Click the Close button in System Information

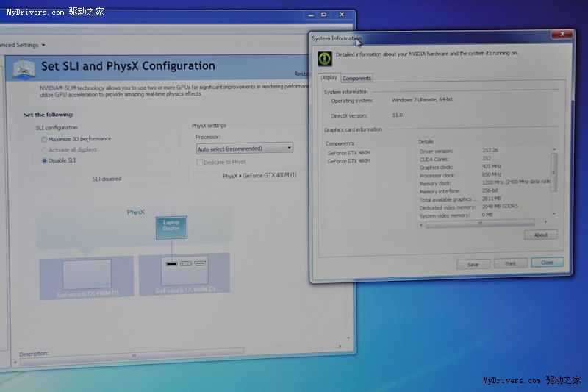click(548, 263)
